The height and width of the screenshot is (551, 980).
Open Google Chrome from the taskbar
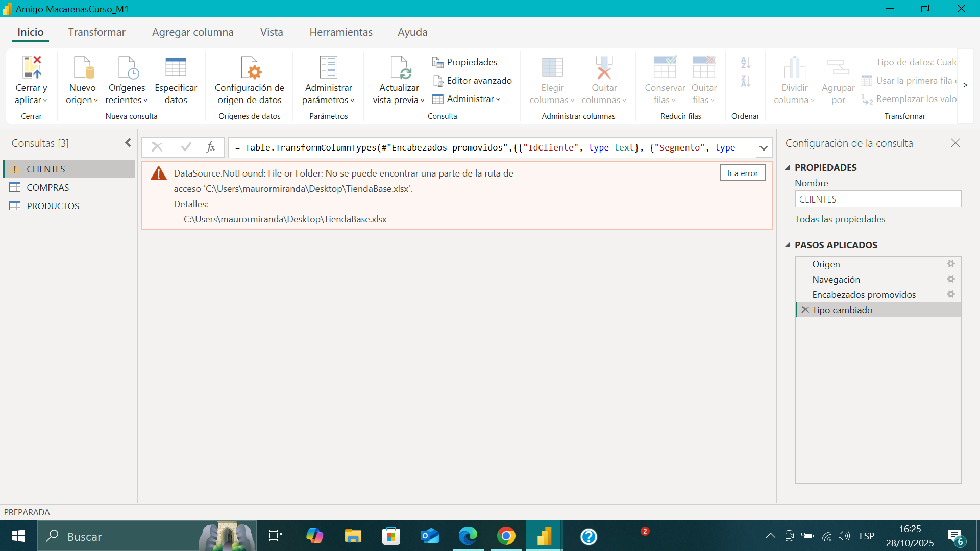pyautogui.click(x=506, y=536)
